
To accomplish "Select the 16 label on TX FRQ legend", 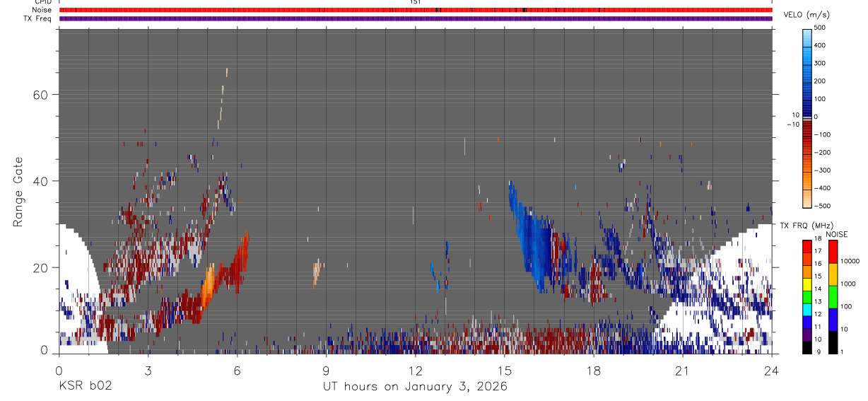I will [818, 264].
